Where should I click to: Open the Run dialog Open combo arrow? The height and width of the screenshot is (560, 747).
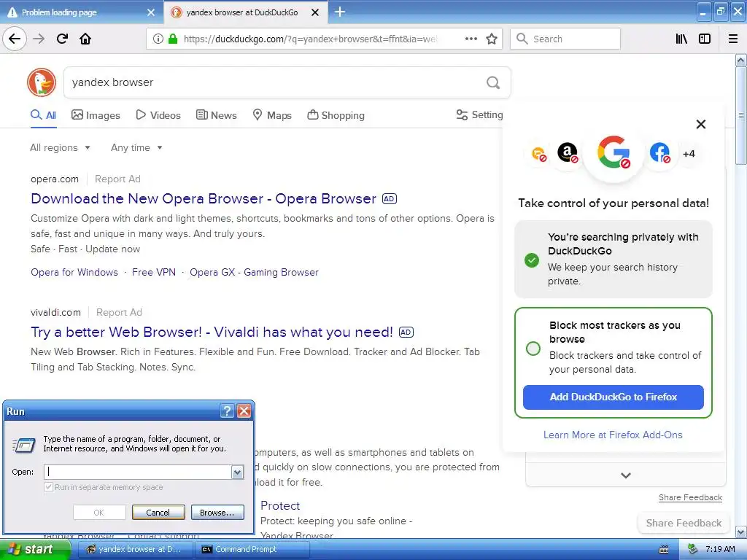click(x=237, y=472)
